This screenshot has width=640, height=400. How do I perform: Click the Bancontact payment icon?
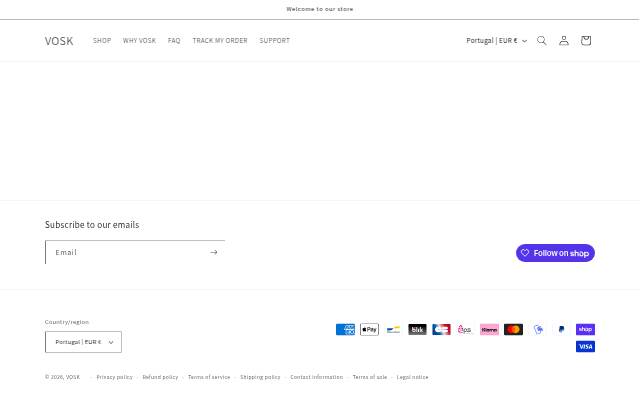tap(393, 329)
